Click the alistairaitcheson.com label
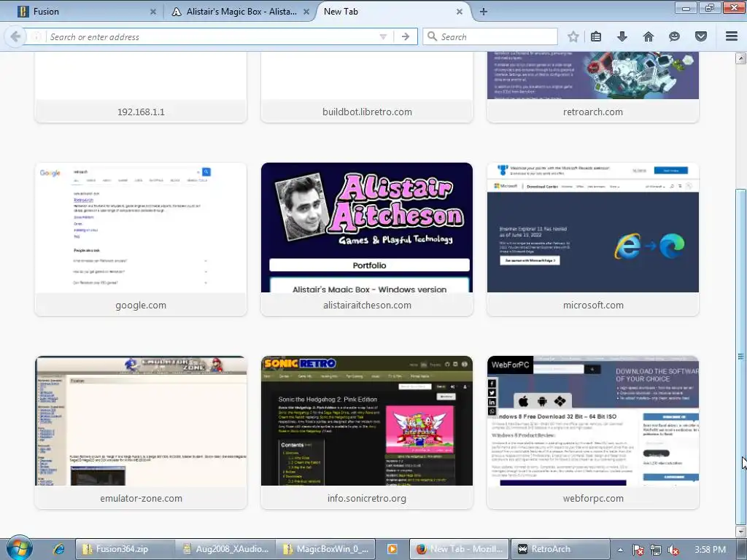The image size is (747, 560). coord(367,306)
